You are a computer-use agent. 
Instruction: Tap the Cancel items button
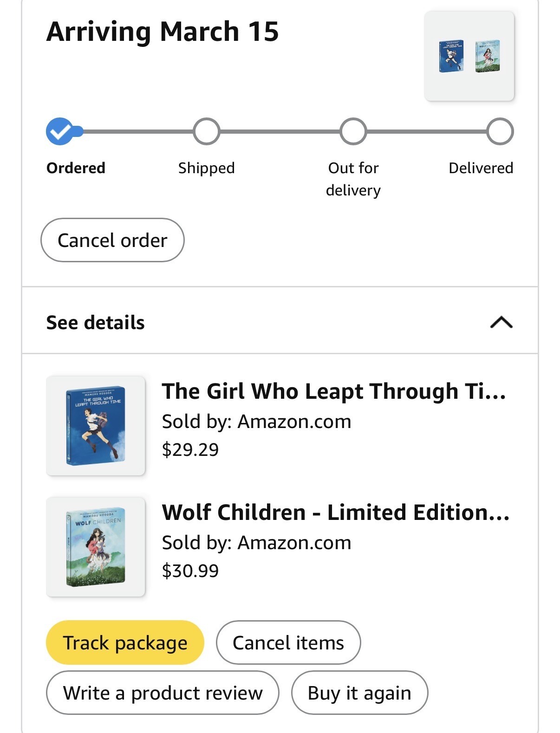[x=288, y=643]
